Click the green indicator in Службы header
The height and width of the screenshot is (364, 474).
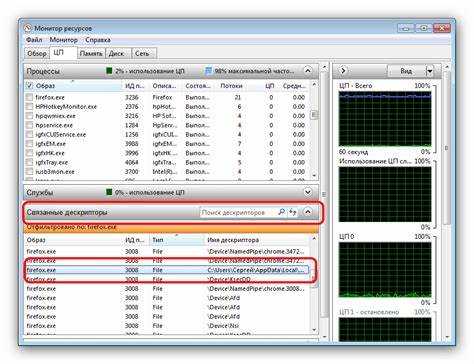click(109, 192)
